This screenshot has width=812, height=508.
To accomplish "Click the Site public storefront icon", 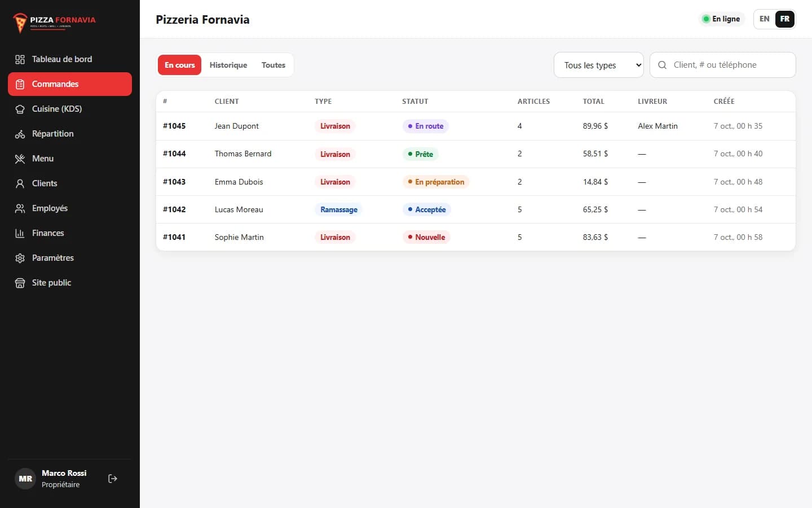I will 20,283.
